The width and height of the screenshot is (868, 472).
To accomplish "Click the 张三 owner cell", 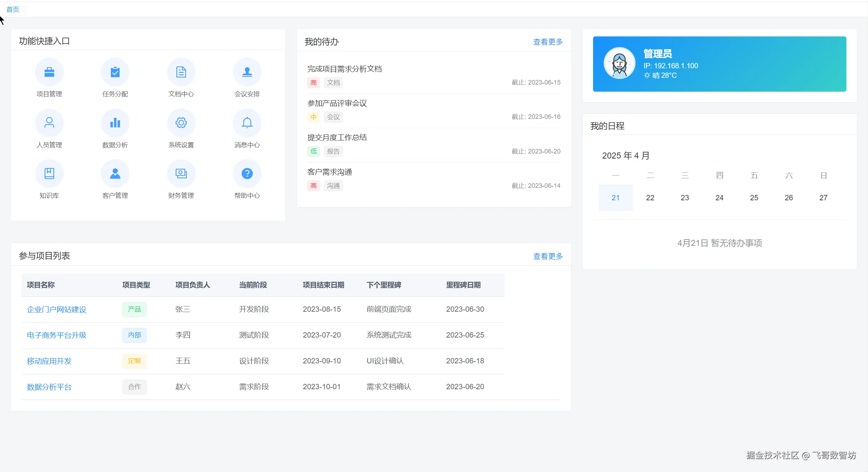I will pyautogui.click(x=183, y=310).
